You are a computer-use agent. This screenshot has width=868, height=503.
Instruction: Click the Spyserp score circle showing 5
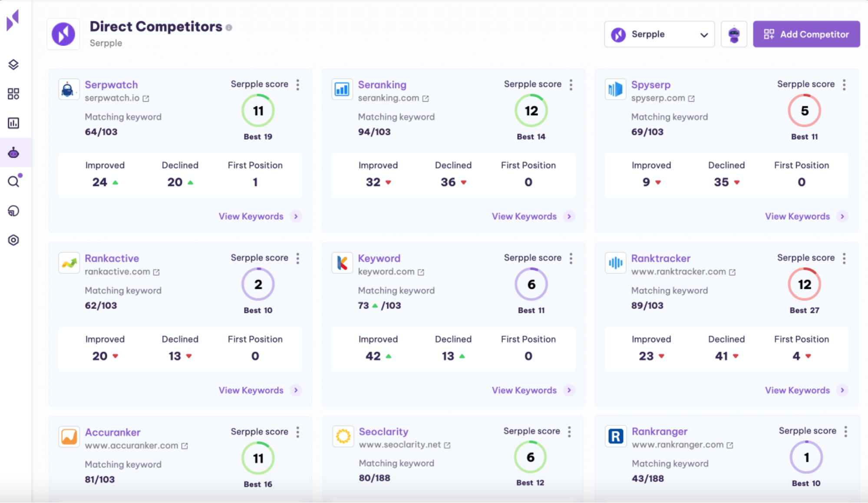pos(804,111)
